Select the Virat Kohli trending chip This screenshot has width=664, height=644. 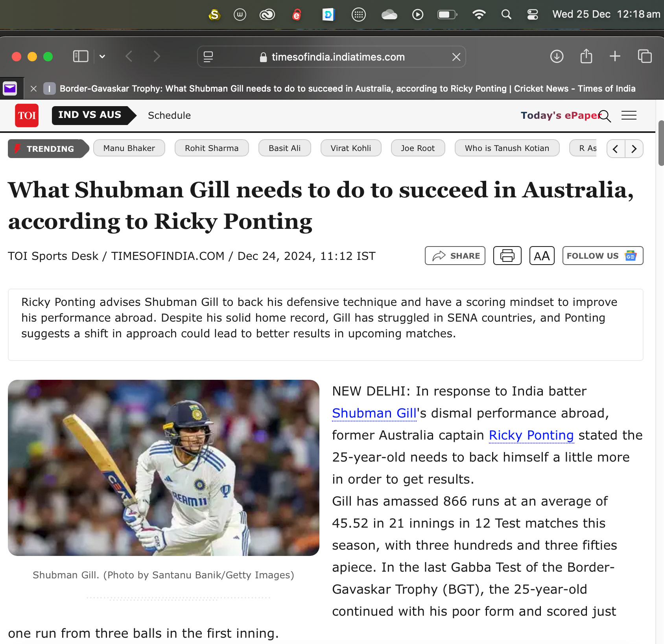pyautogui.click(x=351, y=148)
